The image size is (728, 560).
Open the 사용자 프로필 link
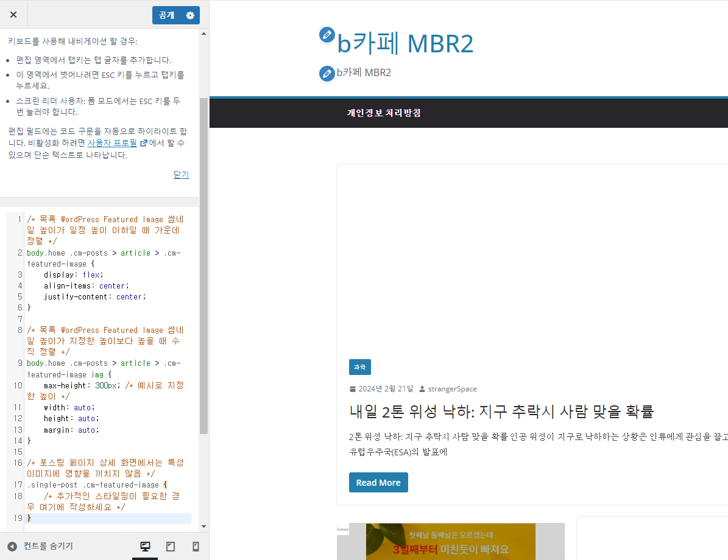point(112,142)
